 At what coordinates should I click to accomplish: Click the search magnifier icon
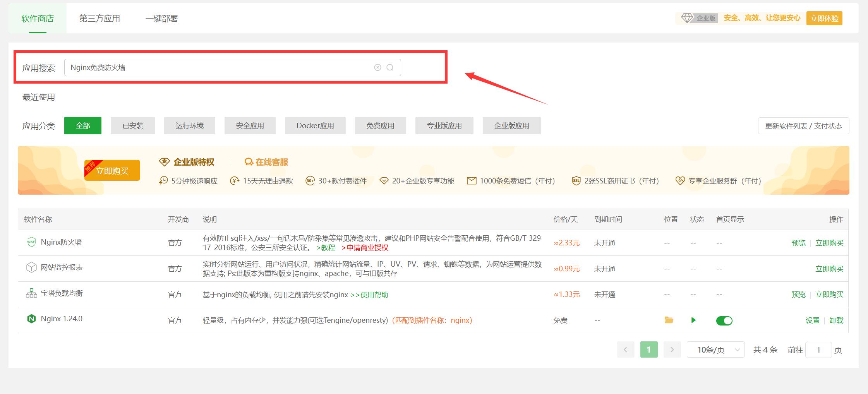pos(390,67)
